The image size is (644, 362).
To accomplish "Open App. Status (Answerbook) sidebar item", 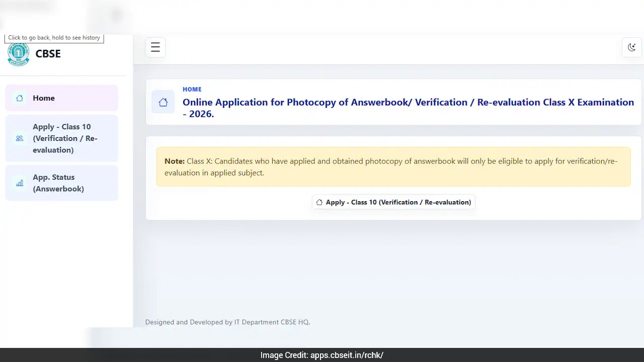I will click(x=61, y=183).
